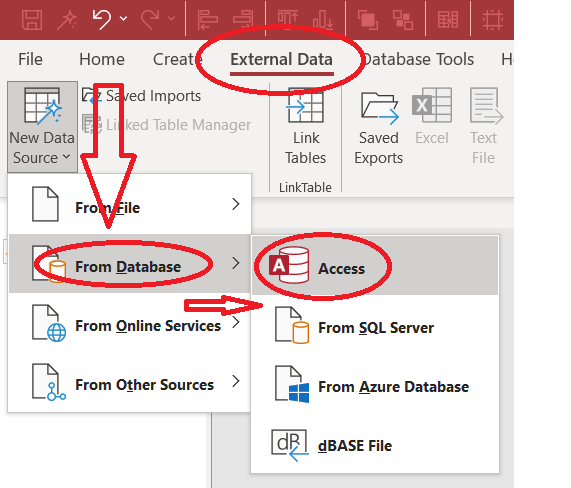571x488 pixels.
Task: Click the Saved Imports button
Action: tap(141, 96)
